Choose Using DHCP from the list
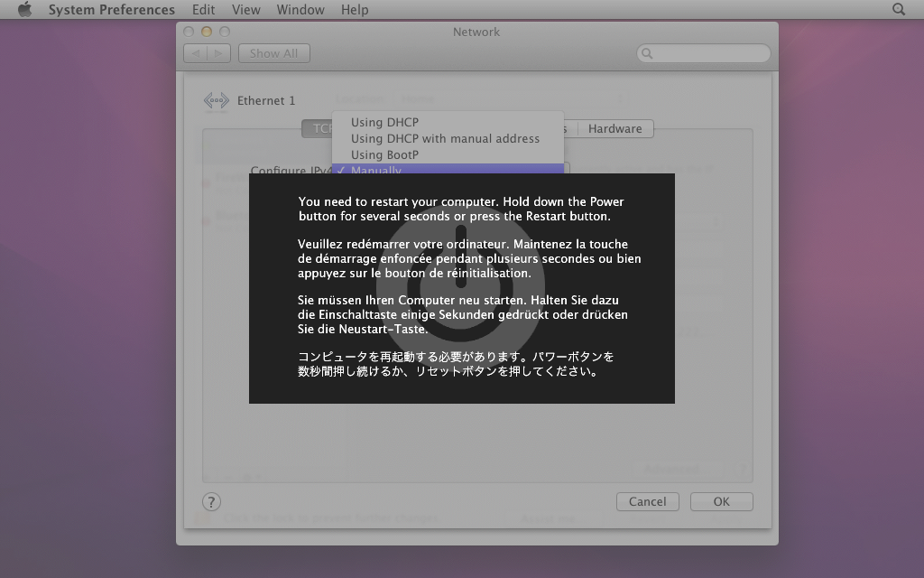924x578 pixels. tap(448, 122)
